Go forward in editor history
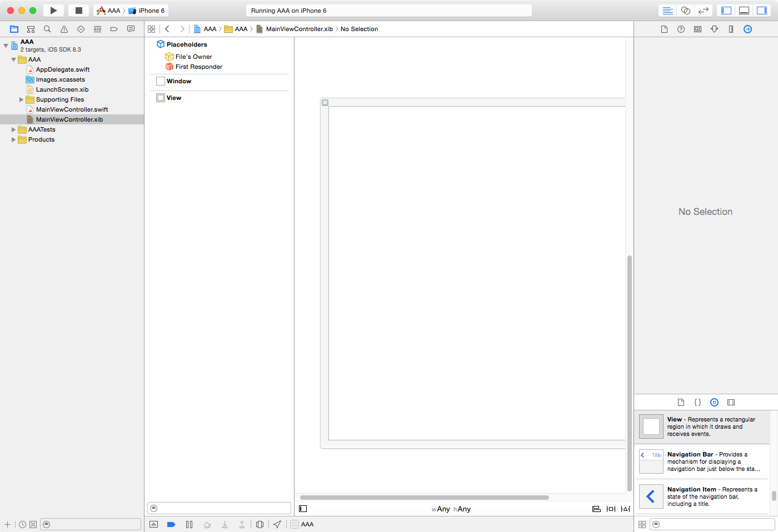The image size is (778, 532). 182,29
